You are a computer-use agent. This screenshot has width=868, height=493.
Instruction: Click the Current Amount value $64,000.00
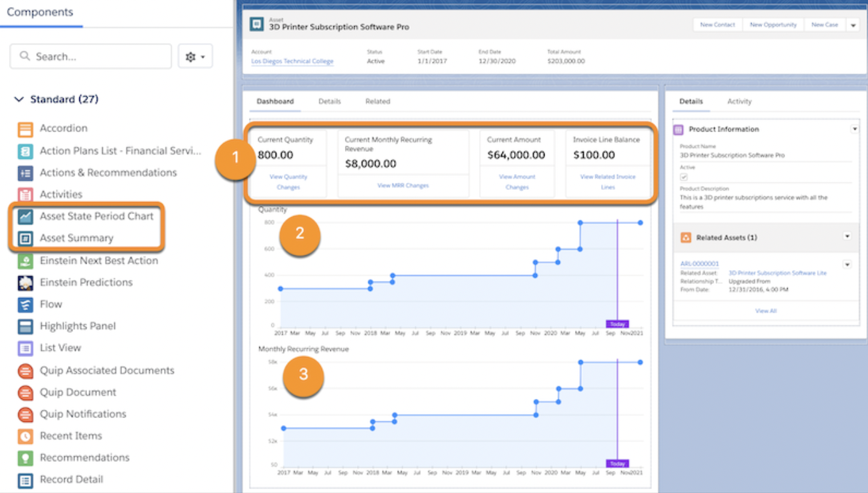pyautogui.click(x=516, y=155)
